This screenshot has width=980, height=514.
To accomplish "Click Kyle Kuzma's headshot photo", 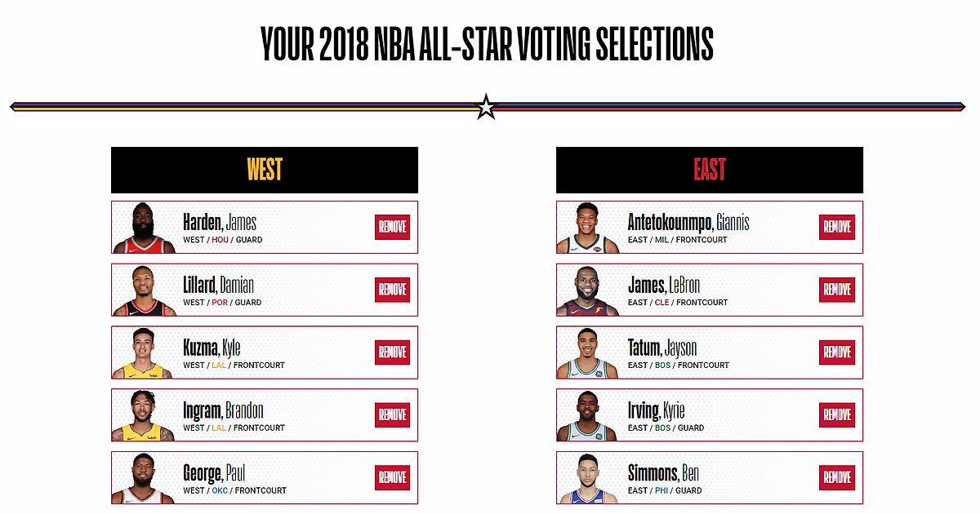I will click(145, 353).
